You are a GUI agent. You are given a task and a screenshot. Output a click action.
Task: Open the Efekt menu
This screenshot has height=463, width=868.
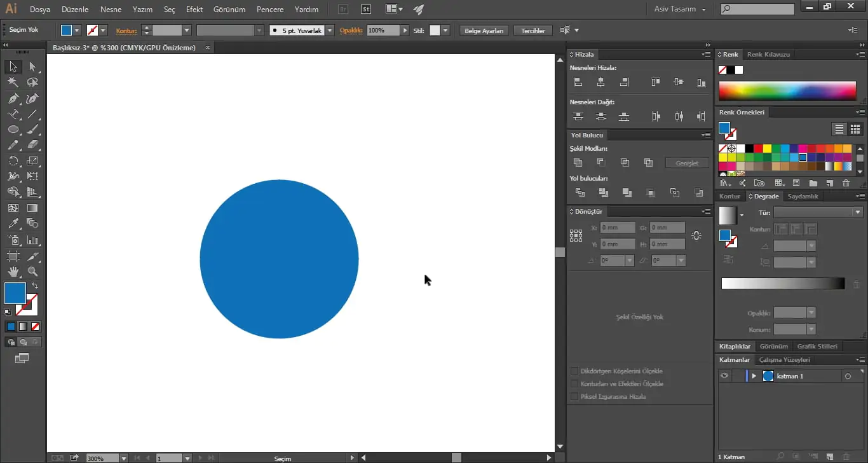point(194,9)
